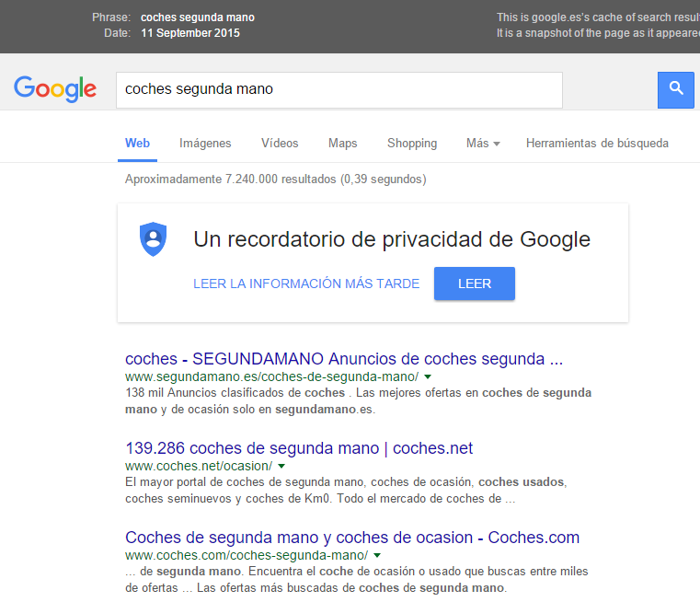Open the Maps tab
700x602 pixels.
(x=343, y=143)
